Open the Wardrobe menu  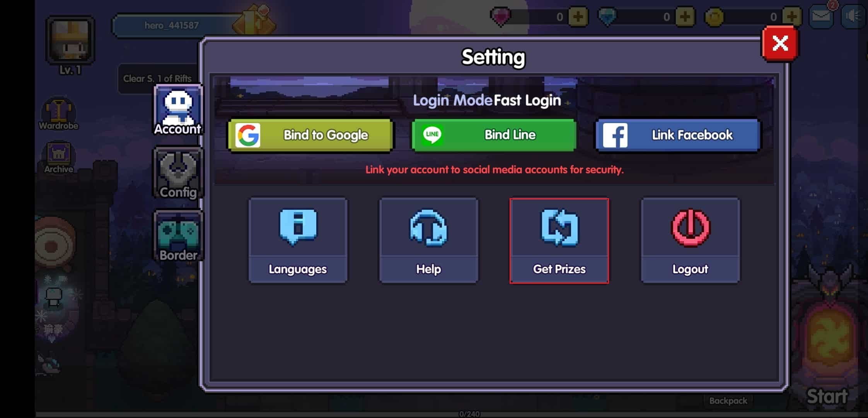click(x=58, y=114)
